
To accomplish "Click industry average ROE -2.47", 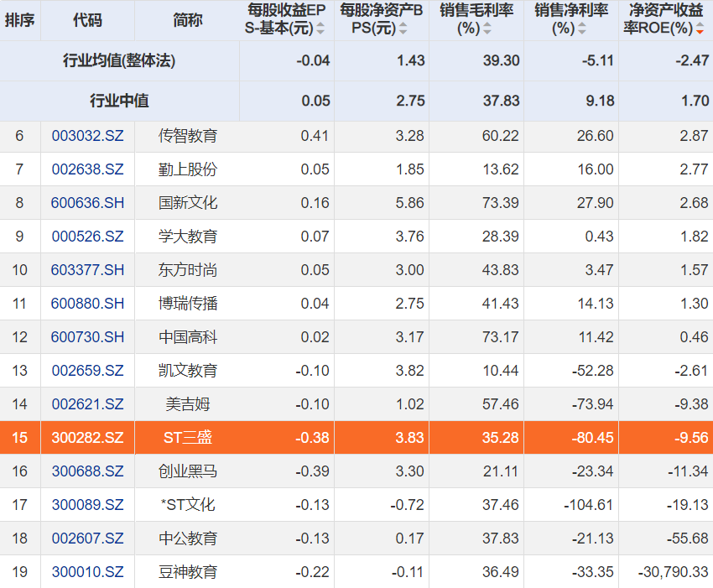I will tap(692, 60).
